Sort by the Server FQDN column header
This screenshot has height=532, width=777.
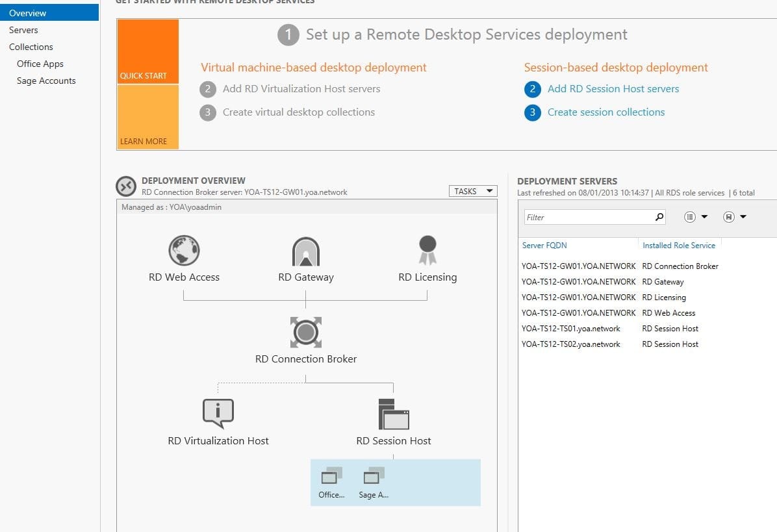[x=544, y=245]
